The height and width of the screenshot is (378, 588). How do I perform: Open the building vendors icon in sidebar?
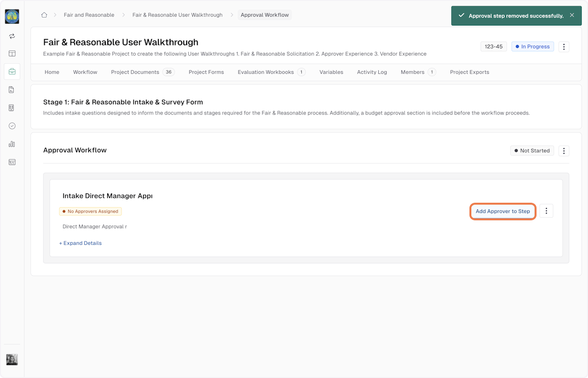click(12, 108)
